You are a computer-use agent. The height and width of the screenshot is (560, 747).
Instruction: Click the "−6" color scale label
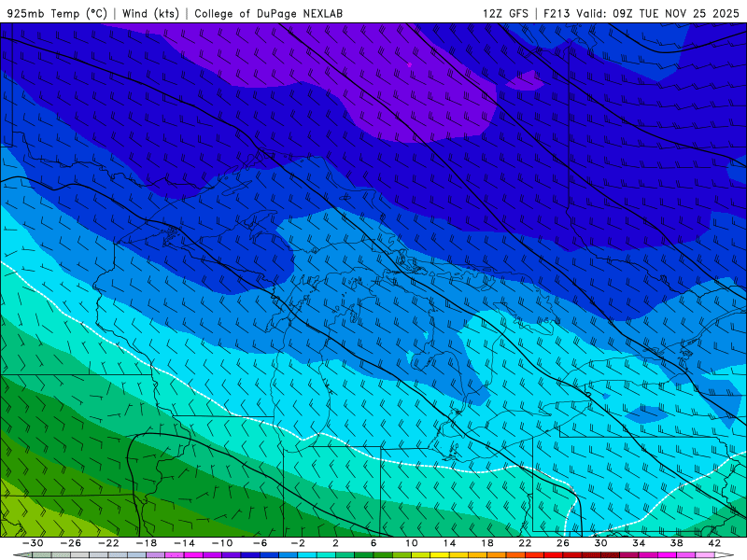(x=260, y=543)
